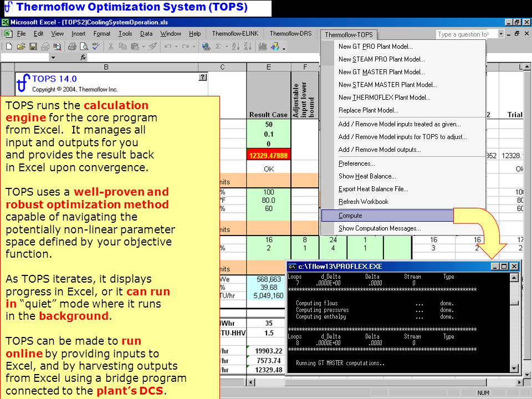532x399 pixels.
Task: Click the Redo arrow icon
Action: pyautogui.click(x=185, y=47)
